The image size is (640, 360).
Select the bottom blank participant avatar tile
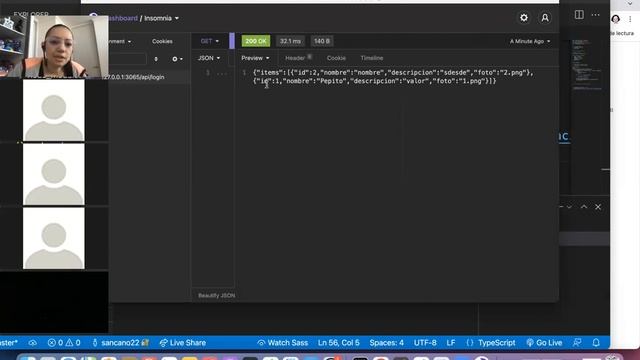coord(54,238)
